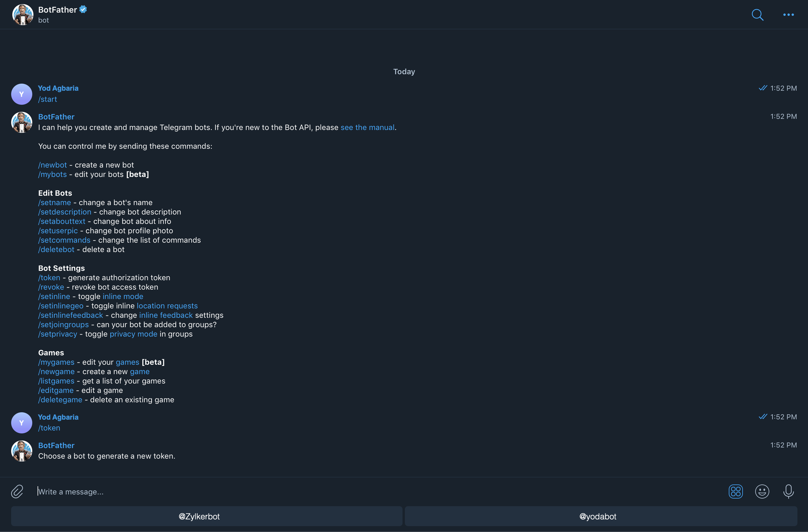Image resolution: width=808 pixels, height=532 pixels.
Task: Click the /setinlinefeedback command link
Action: pyautogui.click(x=71, y=315)
